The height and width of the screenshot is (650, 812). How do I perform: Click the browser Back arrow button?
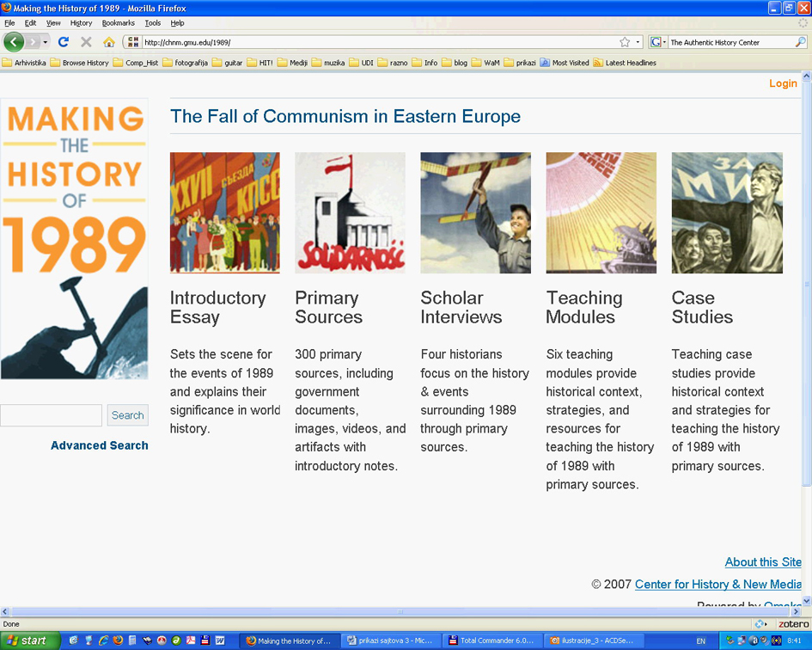14,42
